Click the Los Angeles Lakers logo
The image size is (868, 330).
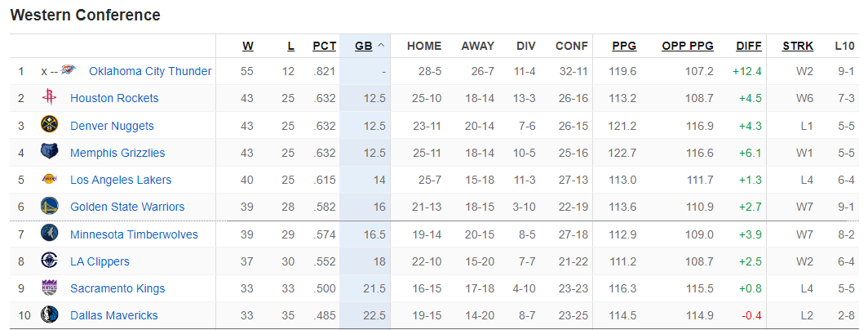49,180
